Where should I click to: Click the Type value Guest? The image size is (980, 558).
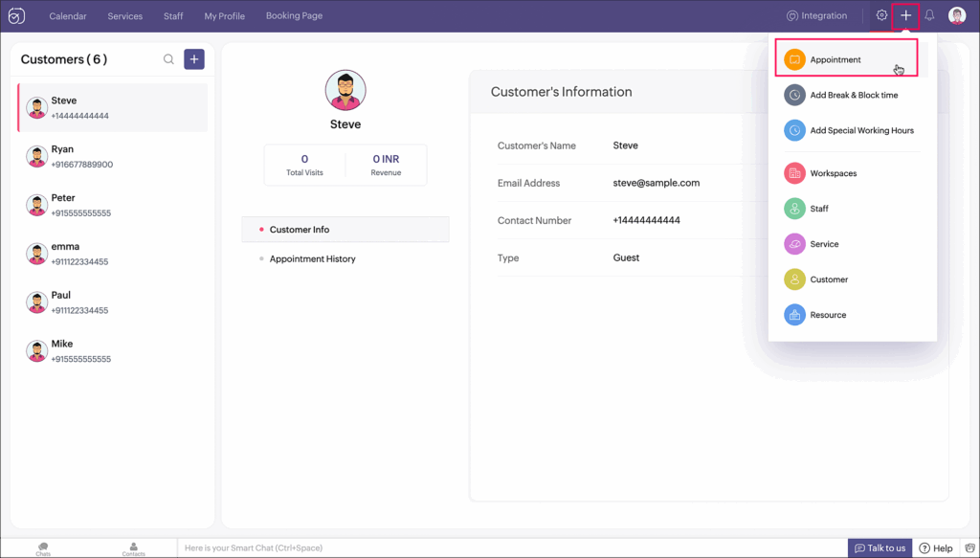pyautogui.click(x=626, y=257)
